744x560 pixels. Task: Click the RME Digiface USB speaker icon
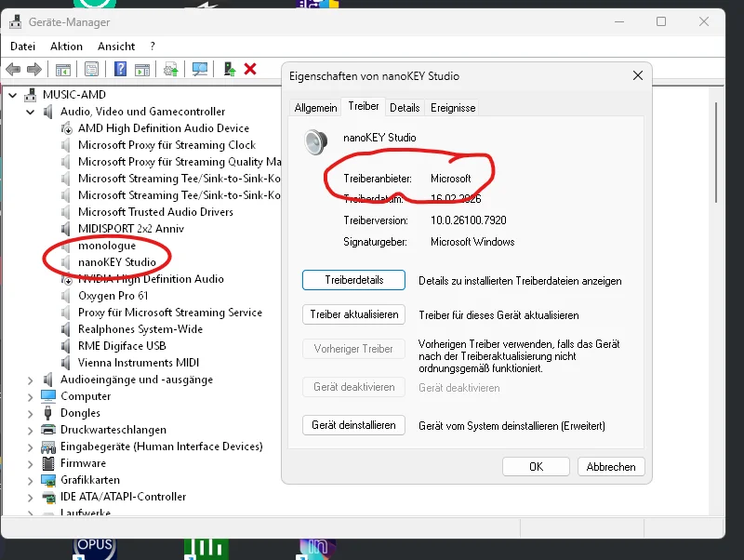coord(66,346)
